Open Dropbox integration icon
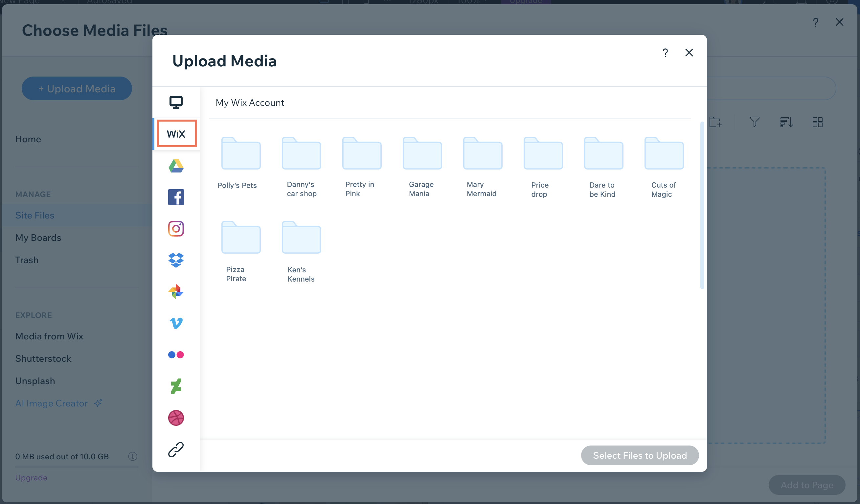This screenshot has width=860, height=504. click(176, 260)
